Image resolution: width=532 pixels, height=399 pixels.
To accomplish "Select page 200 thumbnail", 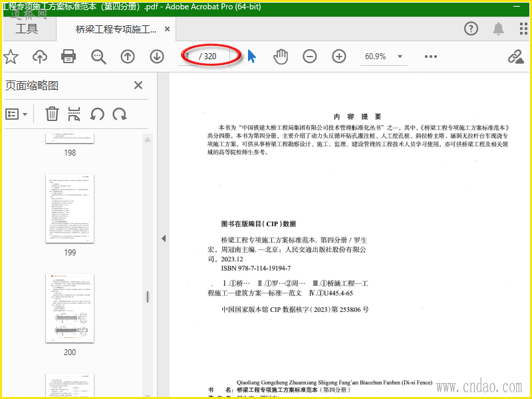I will click(70, 308).
